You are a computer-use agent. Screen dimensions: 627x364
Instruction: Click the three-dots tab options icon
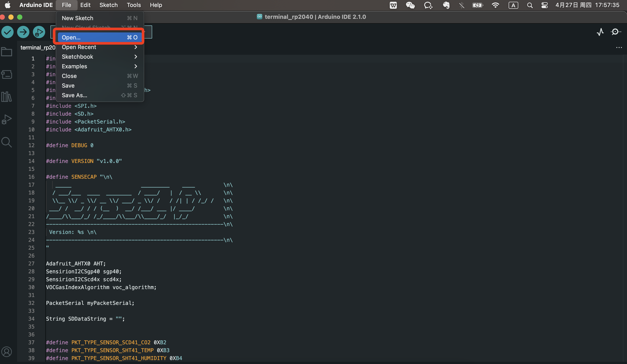[x=619, y=48]
